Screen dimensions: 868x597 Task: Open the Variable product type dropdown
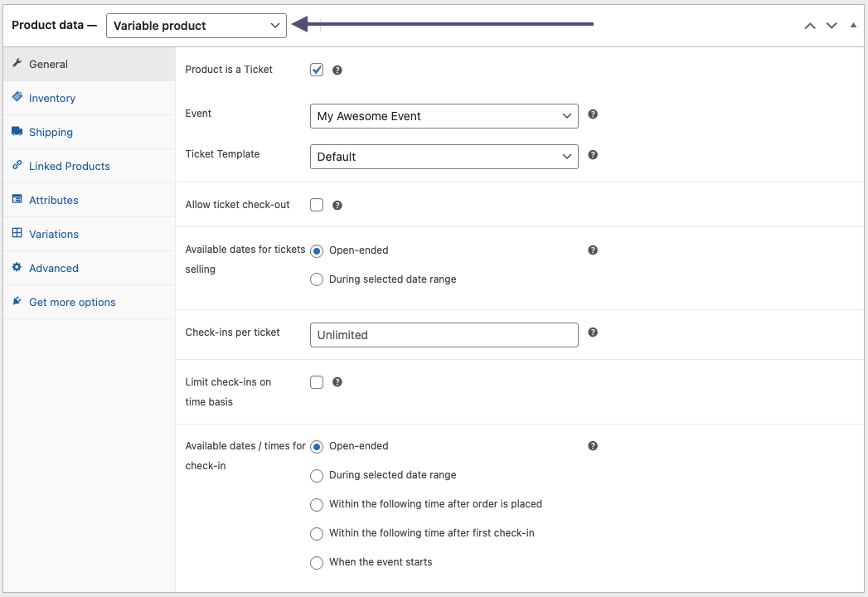click(196, 26)
